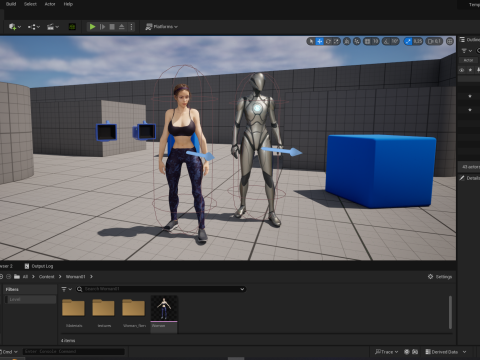Toggle rotation angle snapping
The height and width of the screenshot is (360, 480).
pyautogui.click(x=386, y=41)
